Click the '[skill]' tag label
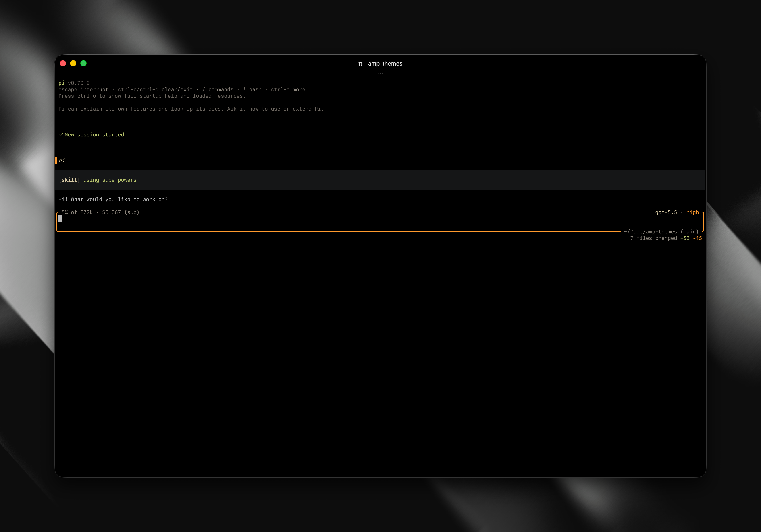This screenshot has height=532, width=761. point(69,180)
